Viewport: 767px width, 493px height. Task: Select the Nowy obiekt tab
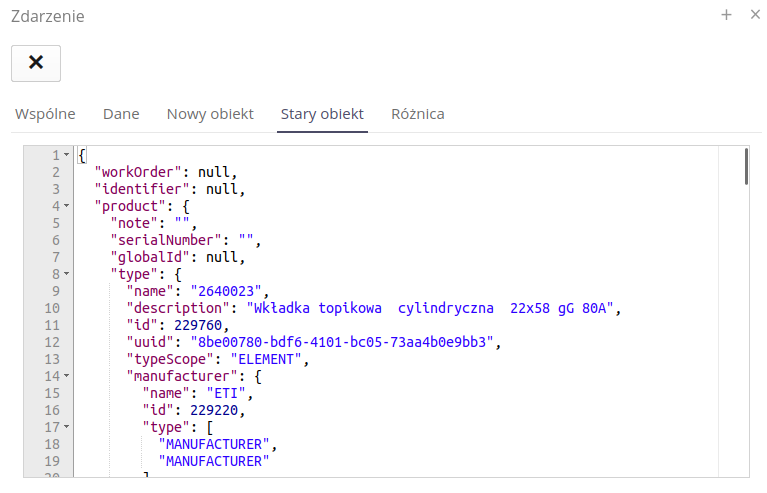[x=210, y=114]
